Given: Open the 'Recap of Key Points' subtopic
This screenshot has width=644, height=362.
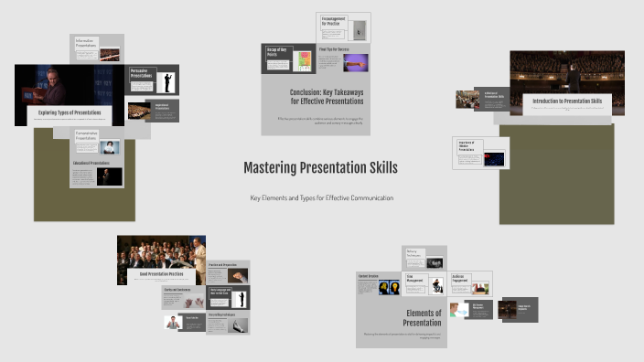Looking at the screenshot, I should (288, 59).
